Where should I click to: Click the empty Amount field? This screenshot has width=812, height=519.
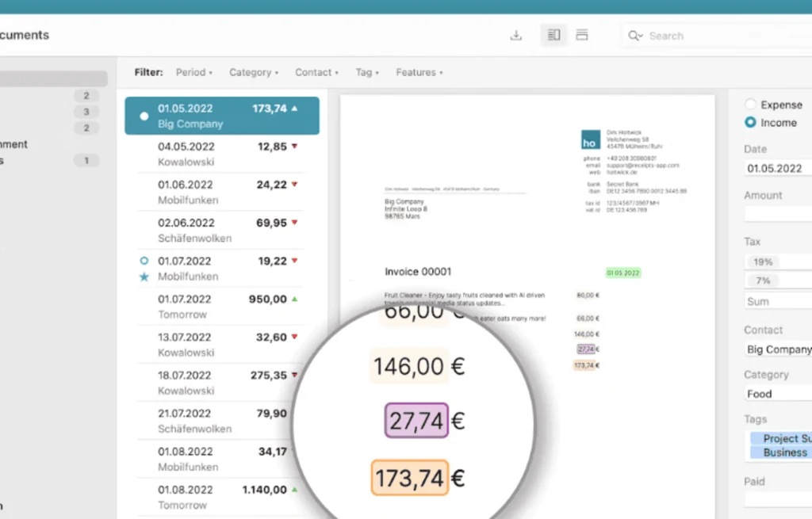[x=778, y=214]
